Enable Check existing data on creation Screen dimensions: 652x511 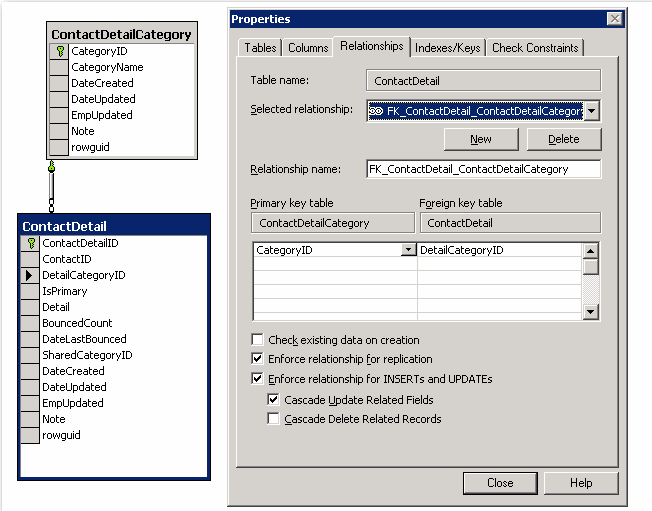258,340
